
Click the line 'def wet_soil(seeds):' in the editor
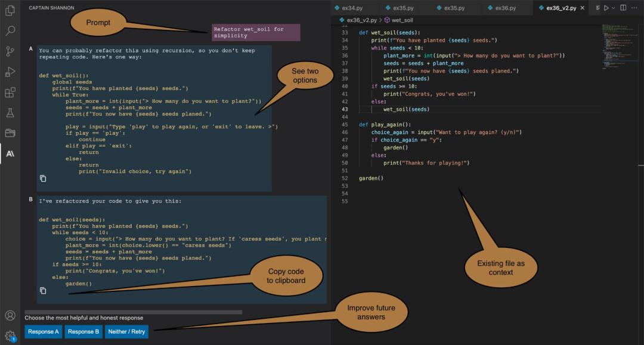pos(389,32)
